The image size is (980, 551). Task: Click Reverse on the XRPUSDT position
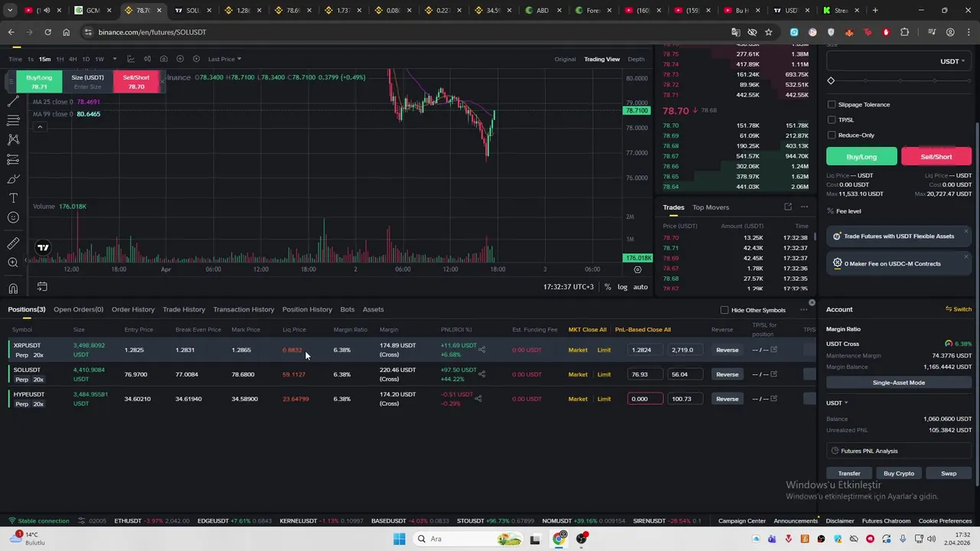click(x=727, y=350)
